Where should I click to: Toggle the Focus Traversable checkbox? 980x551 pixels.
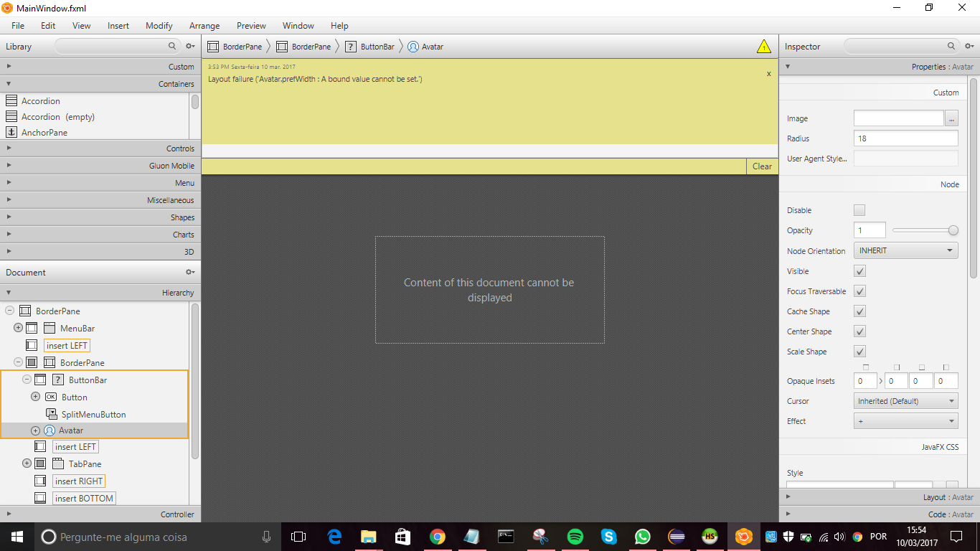pos(859,291)
